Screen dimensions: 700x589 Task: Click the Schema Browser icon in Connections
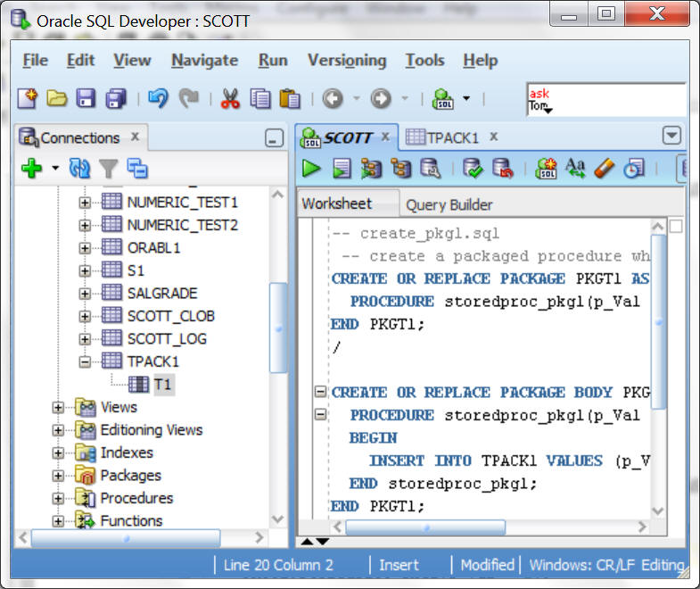coord(137,169)
